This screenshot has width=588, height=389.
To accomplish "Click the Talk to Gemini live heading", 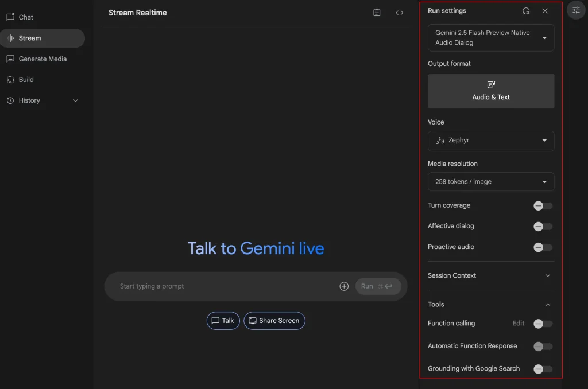I will [x=256, y=248].
